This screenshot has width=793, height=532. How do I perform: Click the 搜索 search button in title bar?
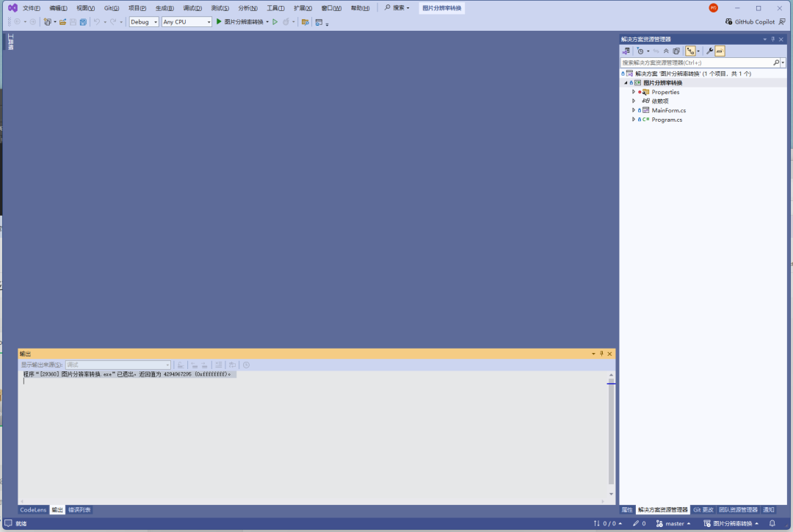point(397,8)
